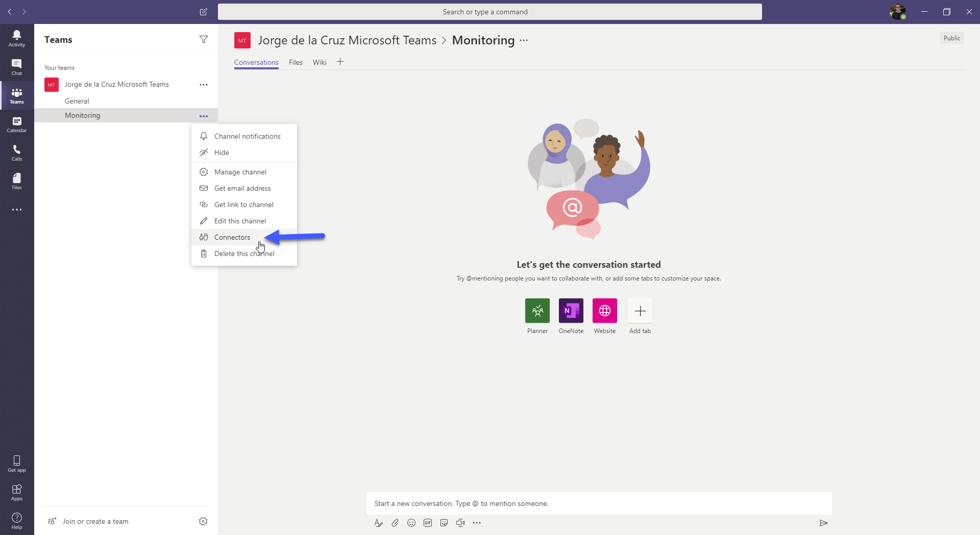The image size is (980, 535).
Task: Open the GIF picker icon
Action: coord(428,523)
